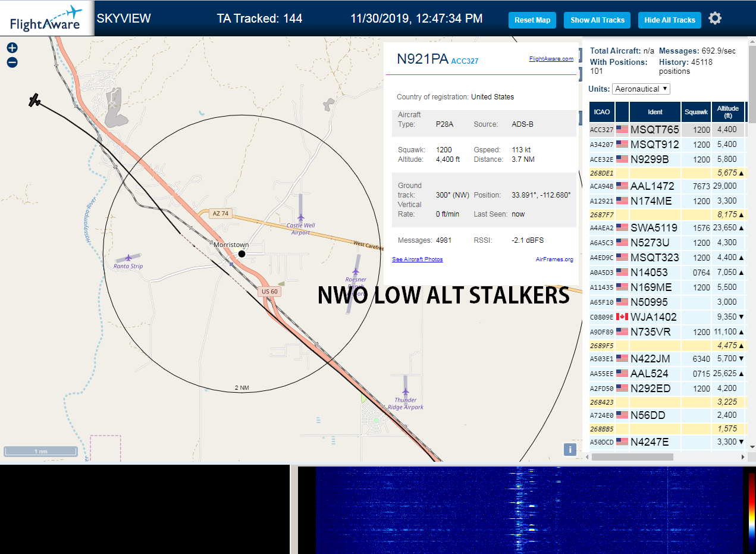
Task: Select the MSQT912 row
Action: 668,144
